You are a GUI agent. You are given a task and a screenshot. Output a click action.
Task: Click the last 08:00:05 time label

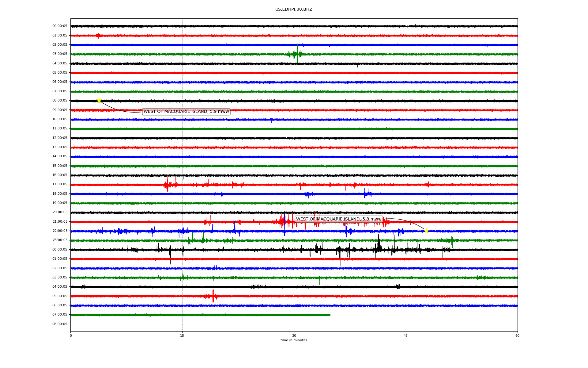point(60,324)
